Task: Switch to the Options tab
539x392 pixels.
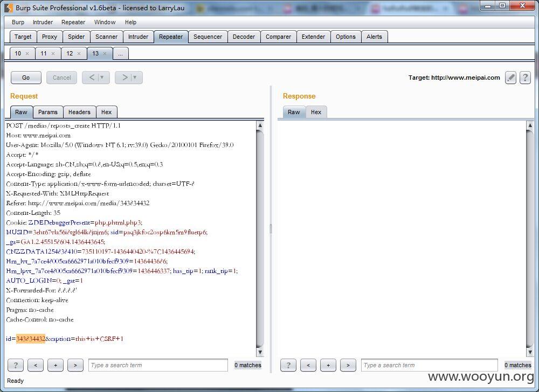Action: 346,37
